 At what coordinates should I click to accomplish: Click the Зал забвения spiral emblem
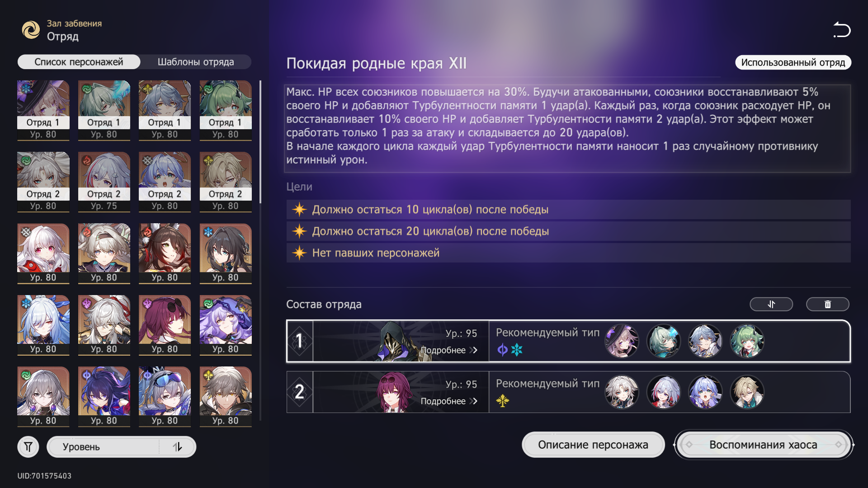[x=31, y=30]
